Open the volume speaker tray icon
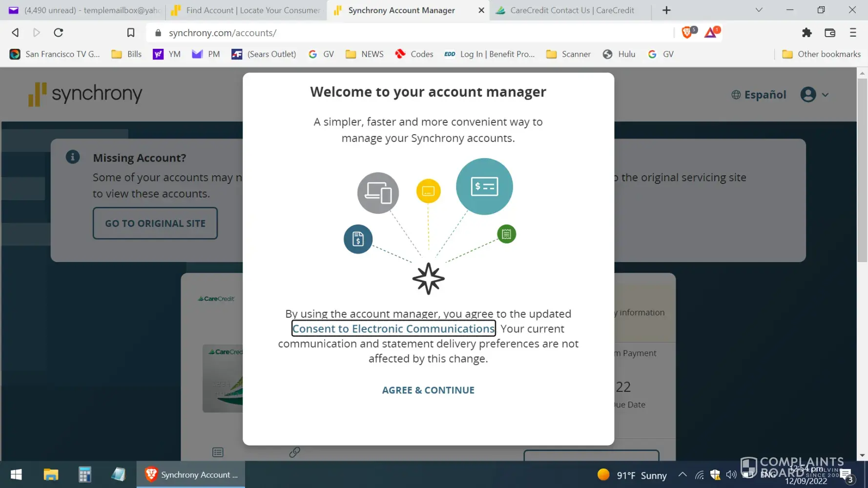 pyautogui.click(x=731, y=475)
